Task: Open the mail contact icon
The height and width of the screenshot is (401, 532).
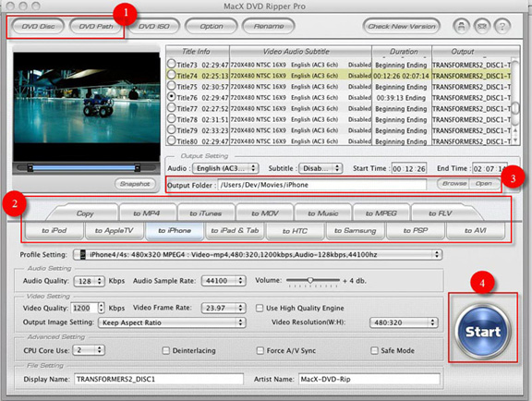Action: (482, 26)
